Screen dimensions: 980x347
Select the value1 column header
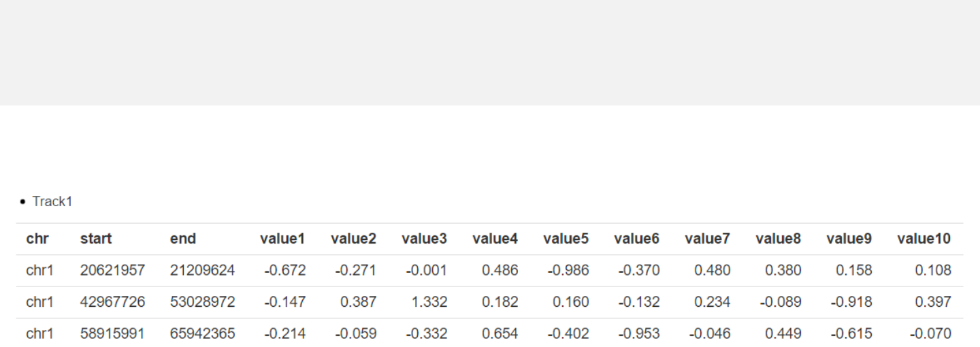coord(282,239)
